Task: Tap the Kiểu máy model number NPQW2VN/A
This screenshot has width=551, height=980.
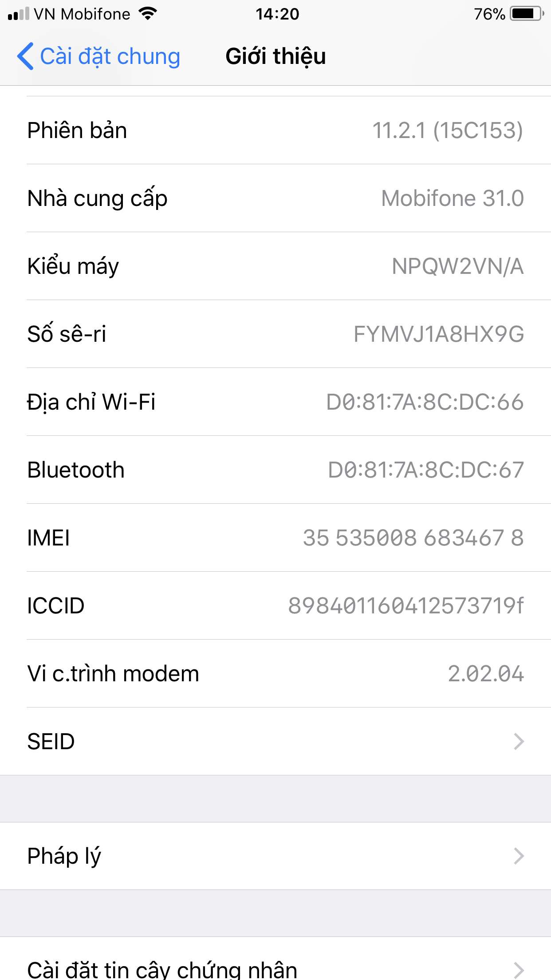Action: [457, 266]
